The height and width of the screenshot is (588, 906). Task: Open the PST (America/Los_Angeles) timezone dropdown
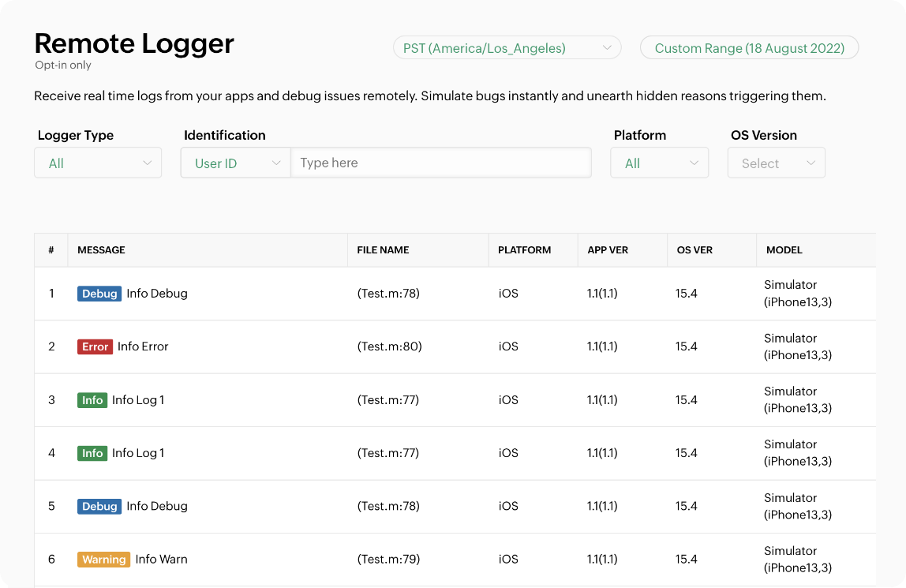(507, 47)
